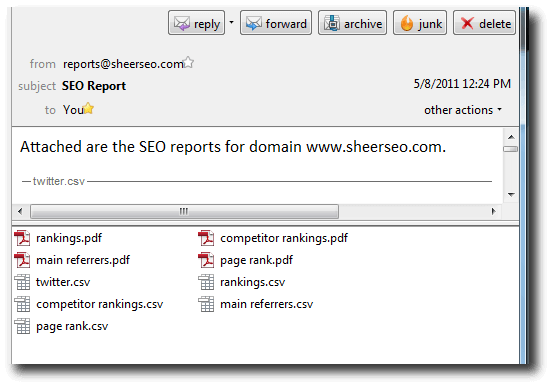Image resolution: width=552 pixels, height=387 pixels.
Task: Select the twitter.csv file name
Action: point(63,282)
